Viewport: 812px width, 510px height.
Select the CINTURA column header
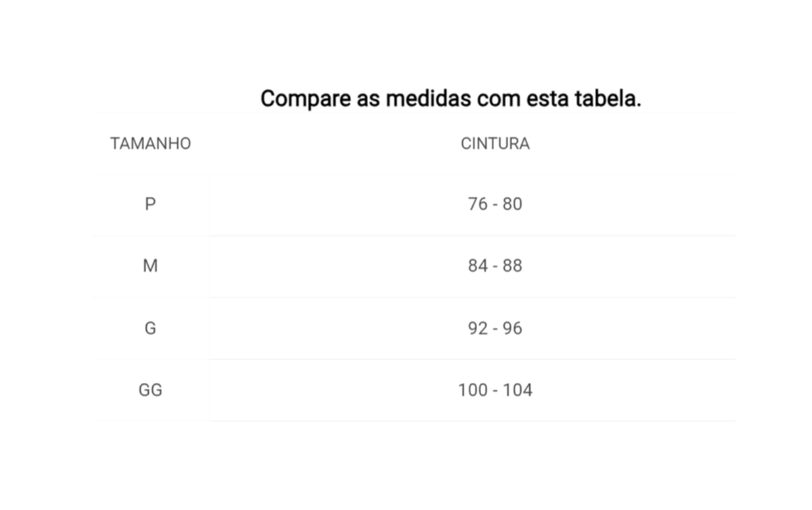(x=495, y=143)
